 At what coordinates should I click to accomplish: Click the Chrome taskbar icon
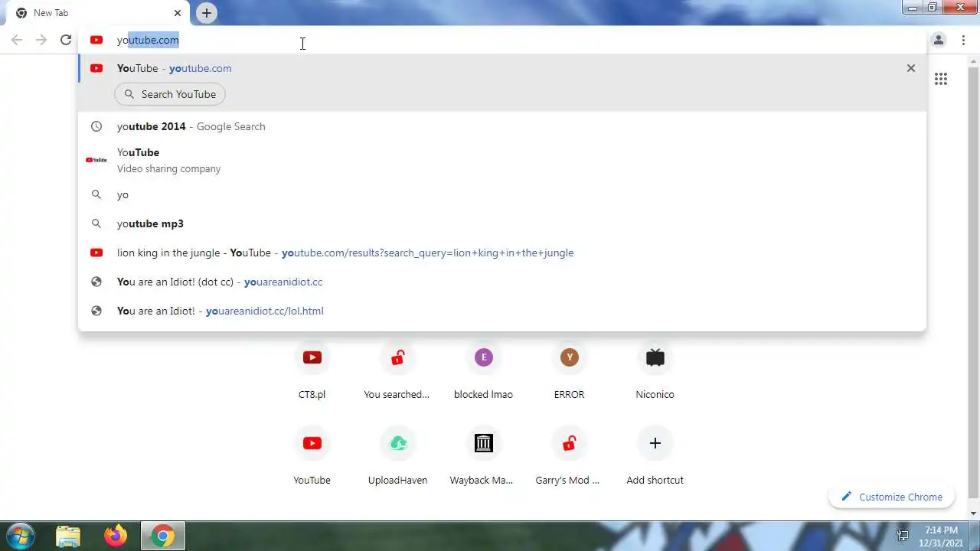click(x=162, y=536)
